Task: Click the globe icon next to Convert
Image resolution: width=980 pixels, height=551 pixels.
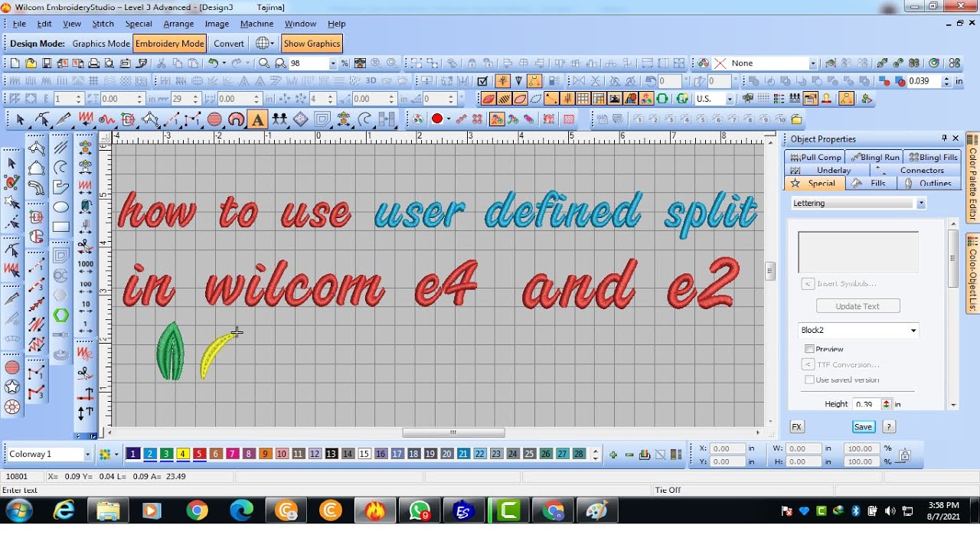Action: 263,44
